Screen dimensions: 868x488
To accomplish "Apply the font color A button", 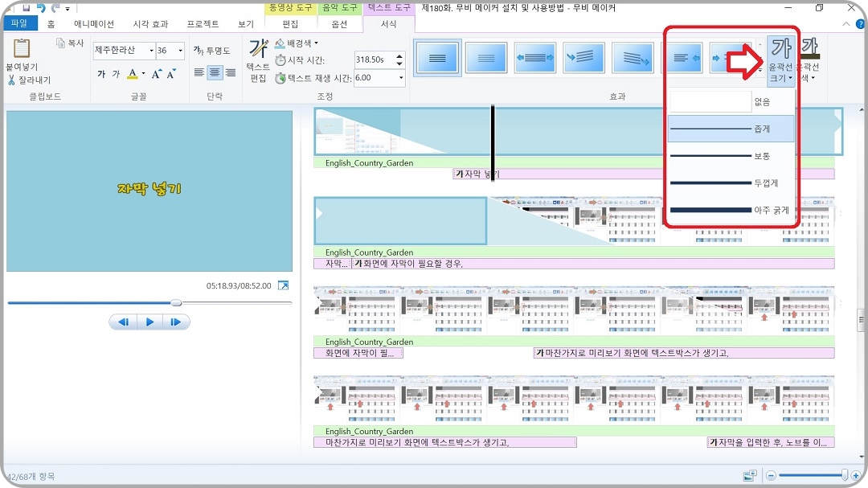I will (x=133, y=74).
